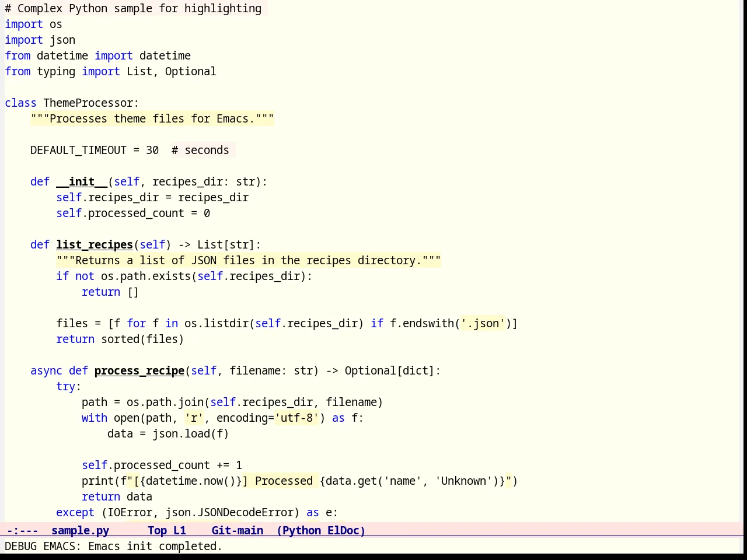Click 'self.processed_count = 0' line
747x560 pixels.
[133, 213]
